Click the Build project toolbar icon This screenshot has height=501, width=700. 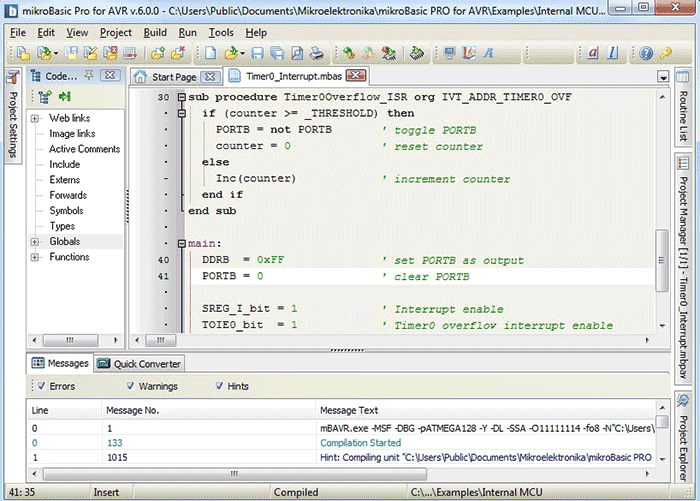tap(349, 53)
